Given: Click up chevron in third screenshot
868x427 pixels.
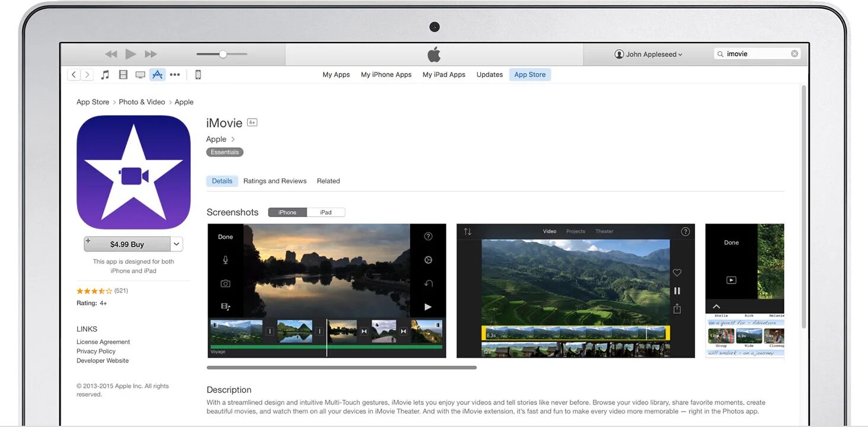Looking at the screenshot, I should tap(716, 307).
